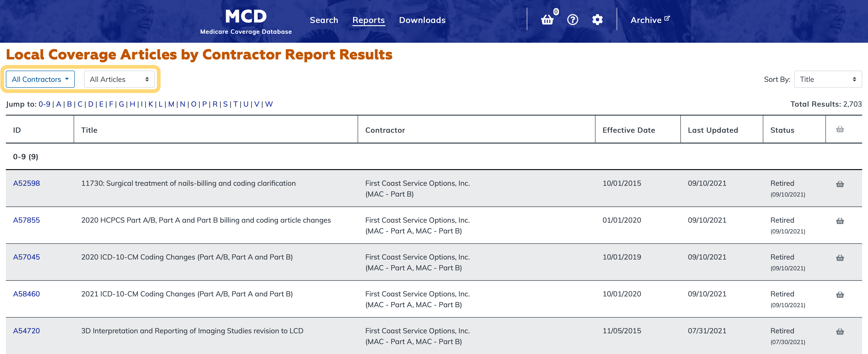Jump to letter M section
This screenshot has width=868, height=354.
point(171,104)
